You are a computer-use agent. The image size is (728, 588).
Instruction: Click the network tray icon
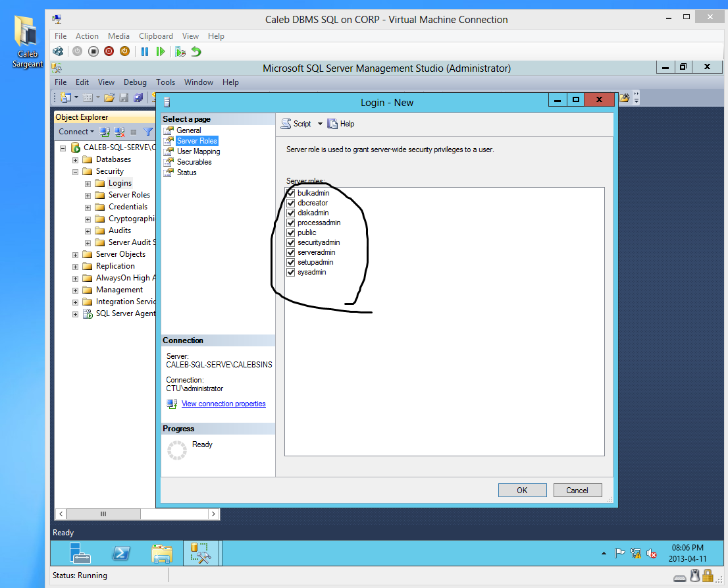coord(636,553)
